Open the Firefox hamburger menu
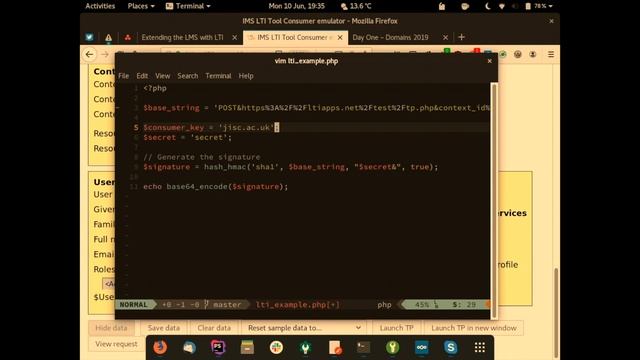640x360 pixels. click(551, 54)
